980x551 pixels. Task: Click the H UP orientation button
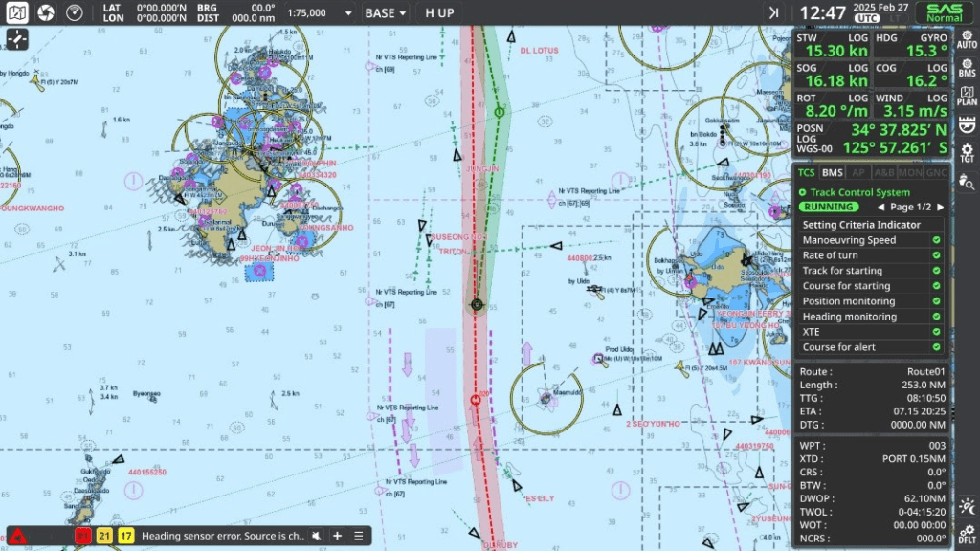(x=439, y=13)
